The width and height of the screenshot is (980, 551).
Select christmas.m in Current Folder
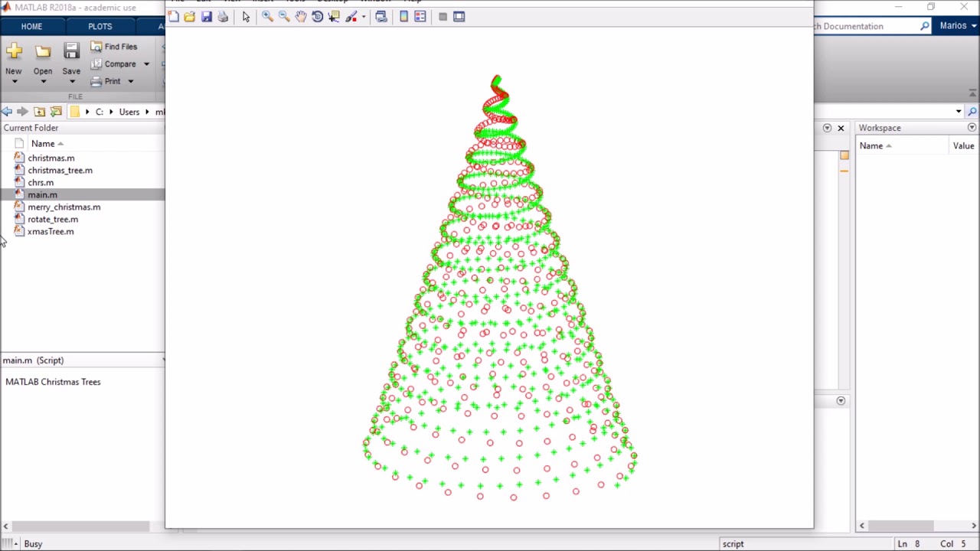51,158
